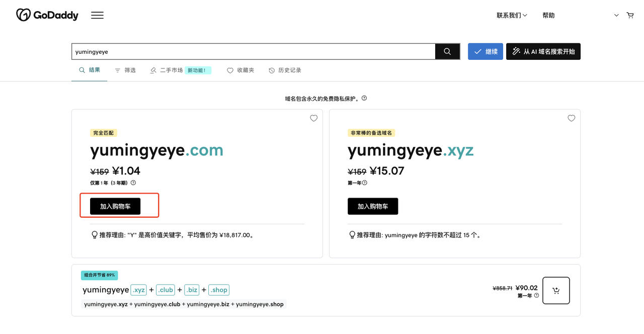
Task: Click the clock icon next to 历史记录
Action: (x=271, y=70)
